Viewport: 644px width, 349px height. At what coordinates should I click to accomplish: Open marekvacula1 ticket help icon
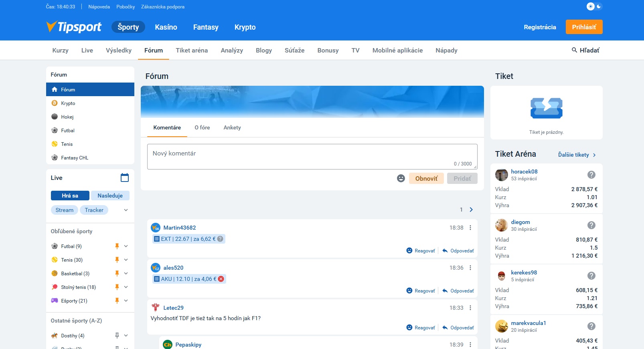click(x=591, y=326)
